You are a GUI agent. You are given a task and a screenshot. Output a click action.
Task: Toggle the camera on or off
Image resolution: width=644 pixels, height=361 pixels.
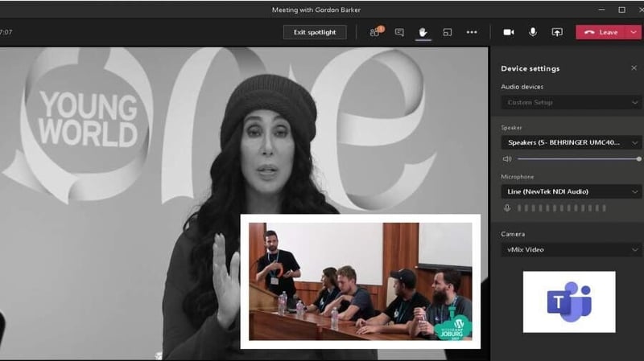tap(509, 32)
